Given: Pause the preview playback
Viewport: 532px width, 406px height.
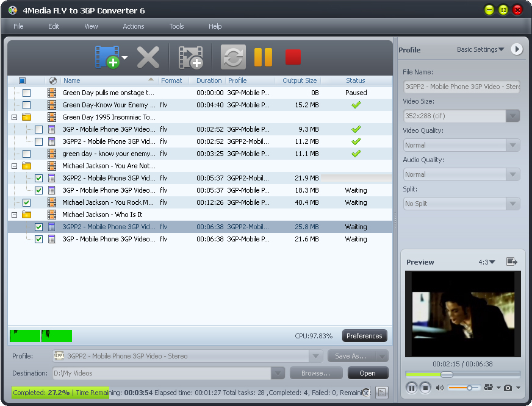Looking at the screenshot, I should (411, 388).
